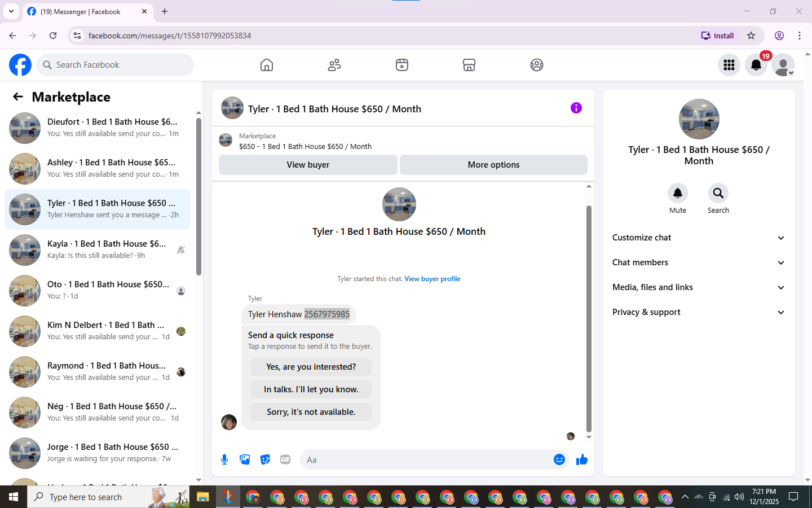This screenshot has width=812, height=508.
Task: Send Sorry, it's not available. response
Action: 311,412
